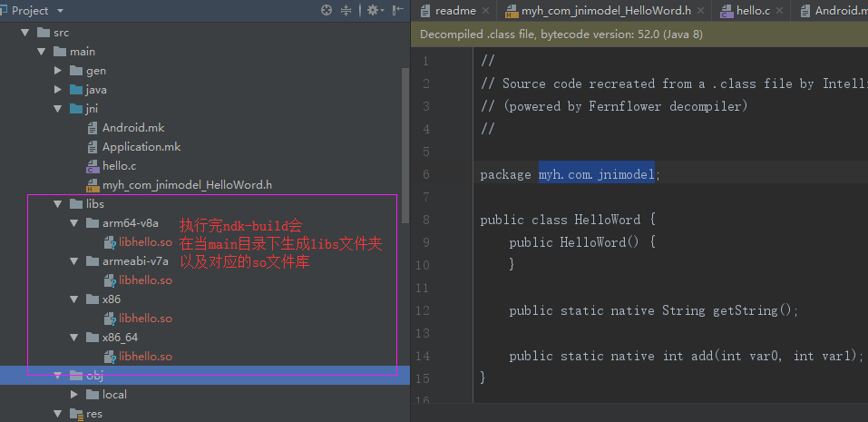Close the readme editor tab
Image resolution: width=868 pixels, height=422 pixels.
(485, 11)
